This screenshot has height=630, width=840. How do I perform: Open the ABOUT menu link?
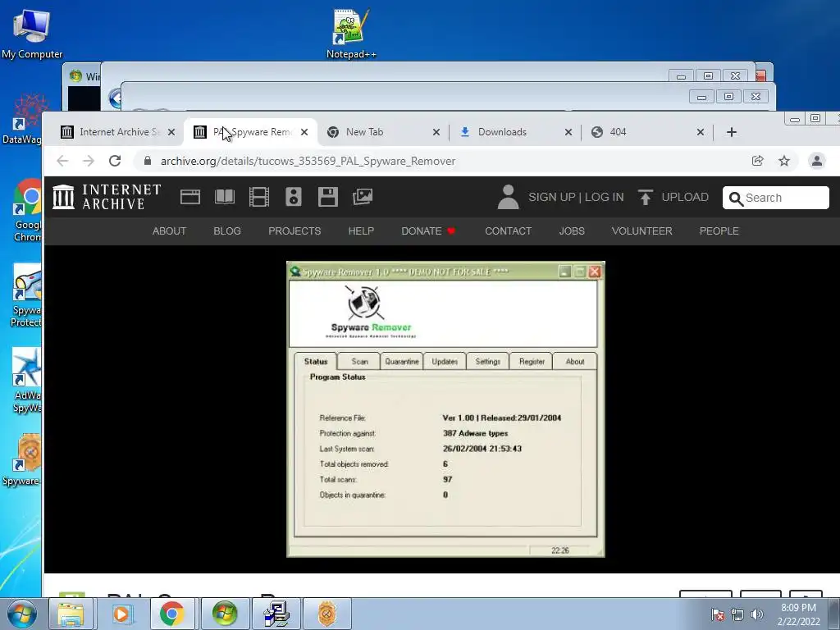click(169, 231)
